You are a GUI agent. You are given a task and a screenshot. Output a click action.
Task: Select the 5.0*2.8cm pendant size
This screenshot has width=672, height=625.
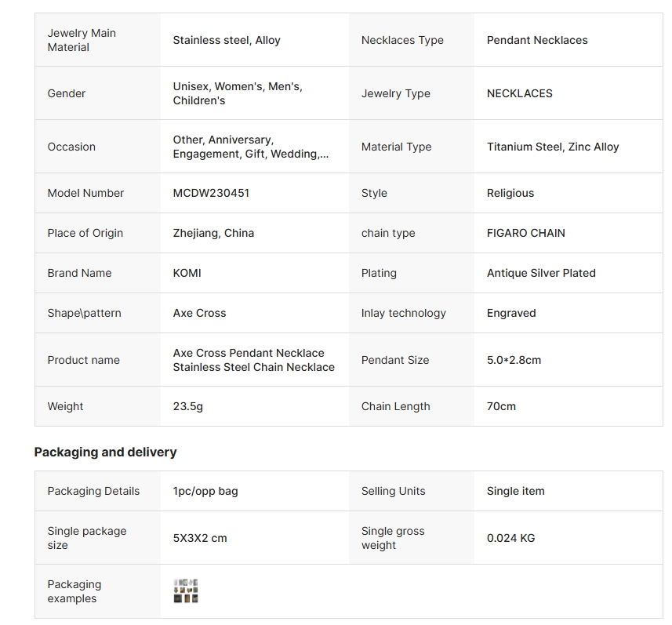[514, 360]
